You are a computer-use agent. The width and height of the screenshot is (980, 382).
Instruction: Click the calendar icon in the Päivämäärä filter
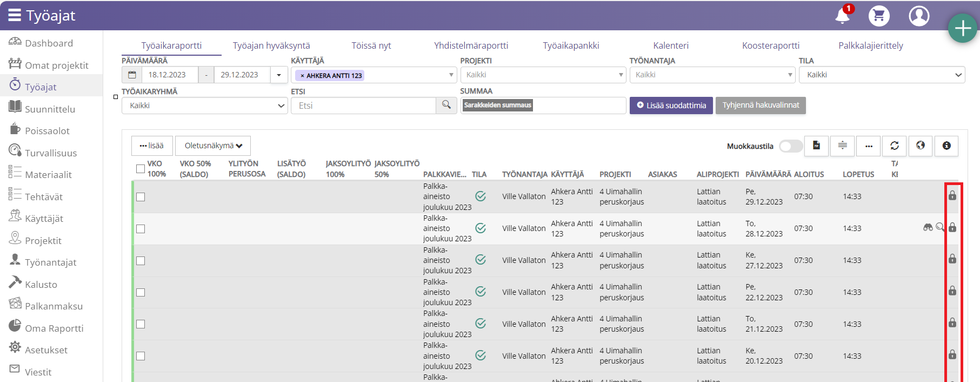click(x=132, y=75)
